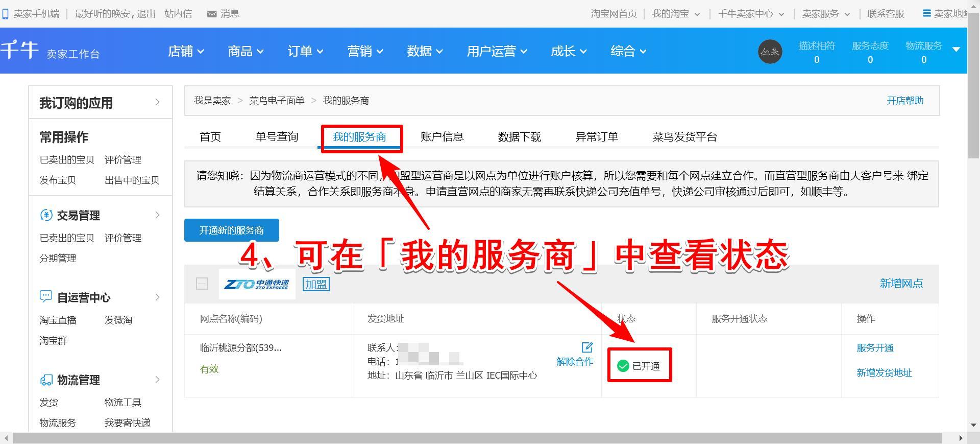
Task: Open 出售中的宝贝 link
Action: coord(132,180)
